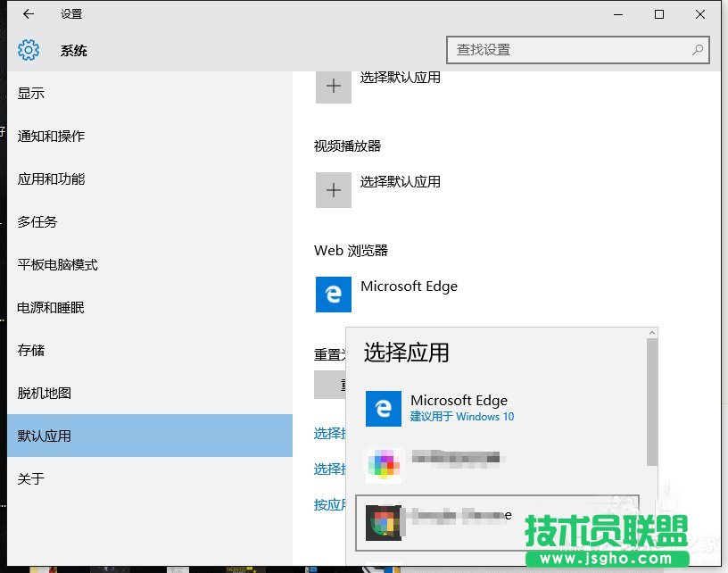Click the search magnifier icon
Viewport: 728px width, 573px height.
698,50
